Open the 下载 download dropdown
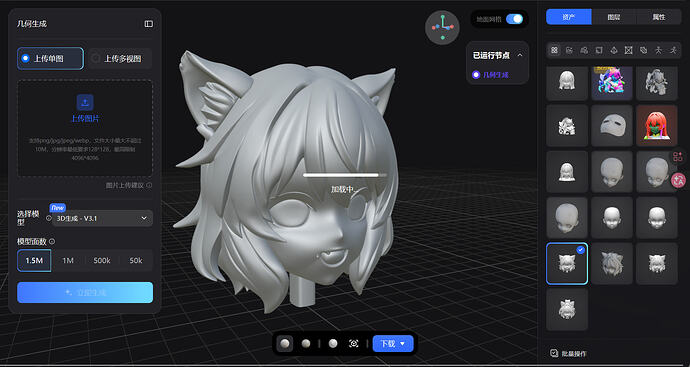Image resolution: width=690 pixels, height=367 pixels. click(x=393, y=344)
